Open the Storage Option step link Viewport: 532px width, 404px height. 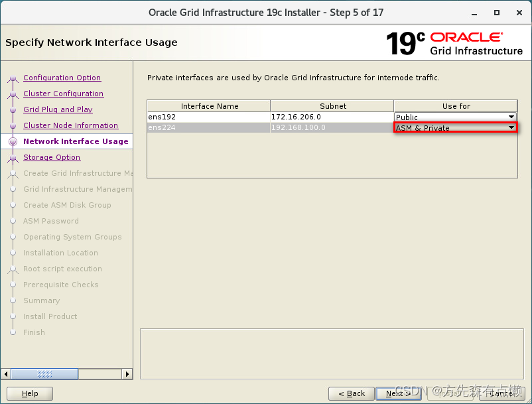click(52, 157)
